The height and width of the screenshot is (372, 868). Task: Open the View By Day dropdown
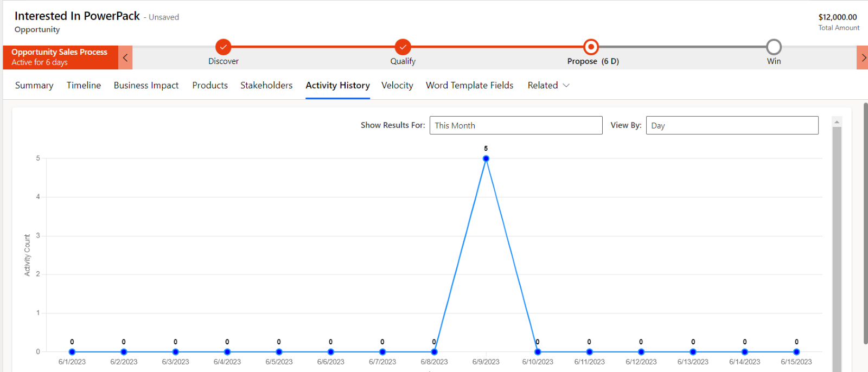coord(732,125)
